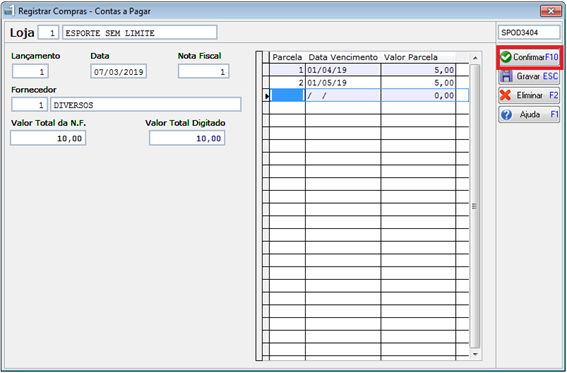The height and width of the screenshot is (373, 567).
Task: Click the red X Eliminar icon
Action: [506, 95]
